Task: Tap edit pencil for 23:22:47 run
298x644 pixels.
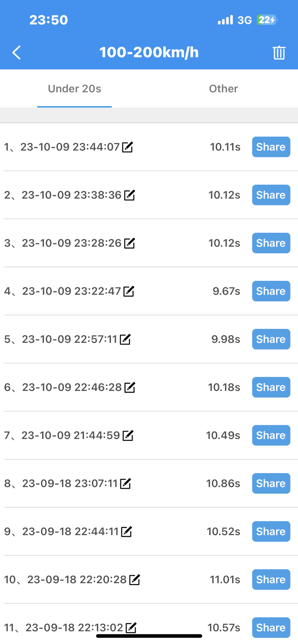Action: point(129,291)
